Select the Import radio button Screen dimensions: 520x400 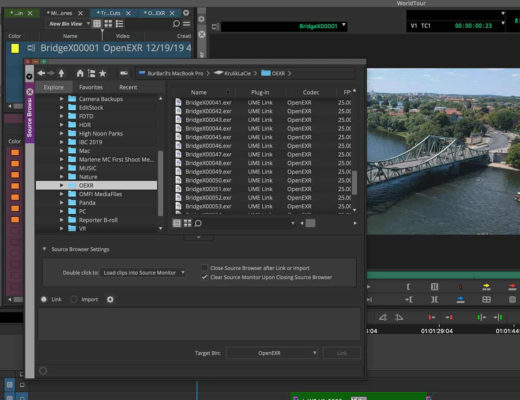74,299
